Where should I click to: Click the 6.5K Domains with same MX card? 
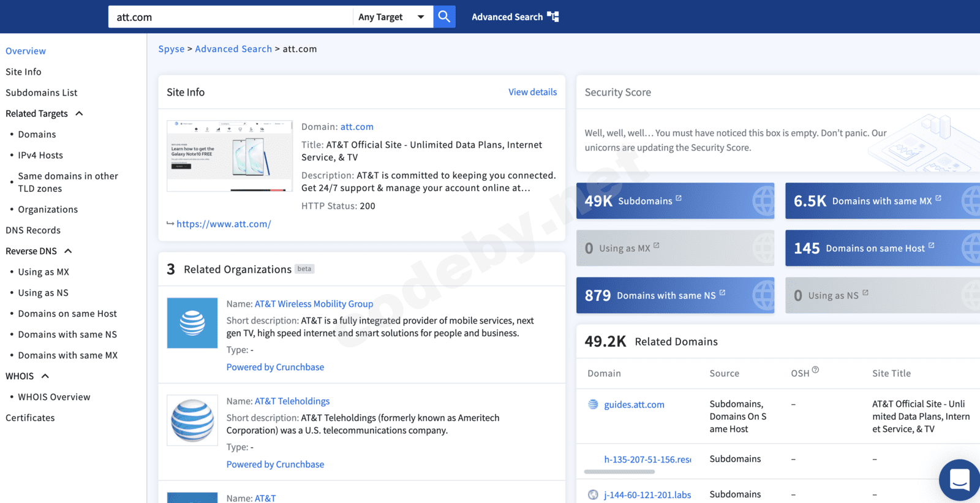point(883,201)
